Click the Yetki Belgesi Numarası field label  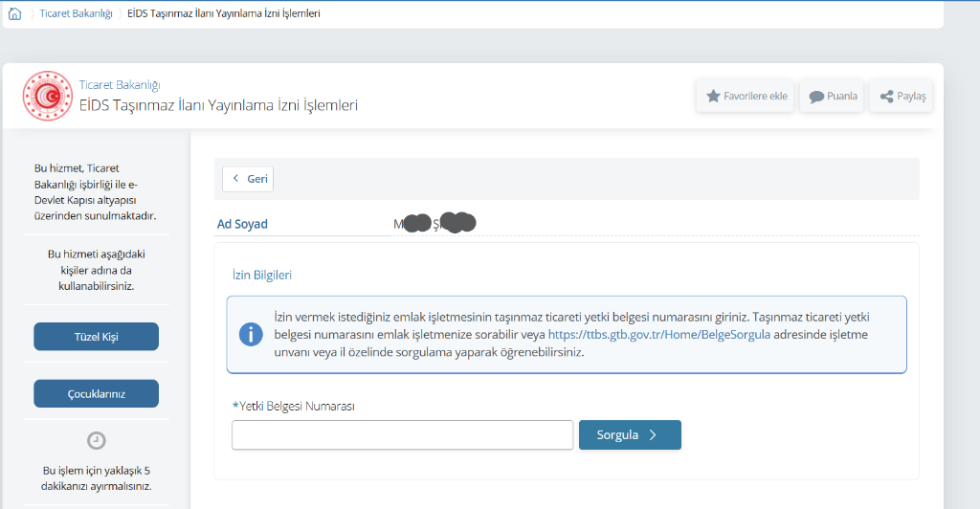pos(293,407)
